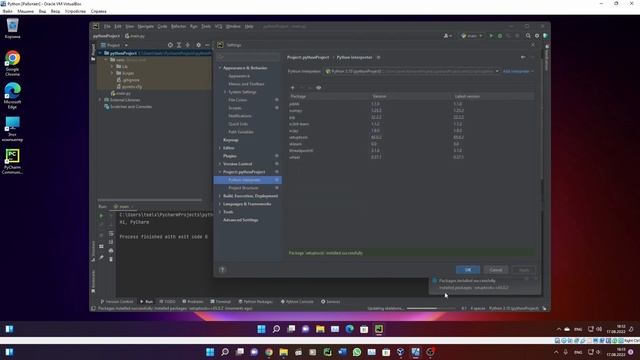The width and height of the screenshot is (640, 360).
Task: Open Project panel options gear
Action: 198,45
